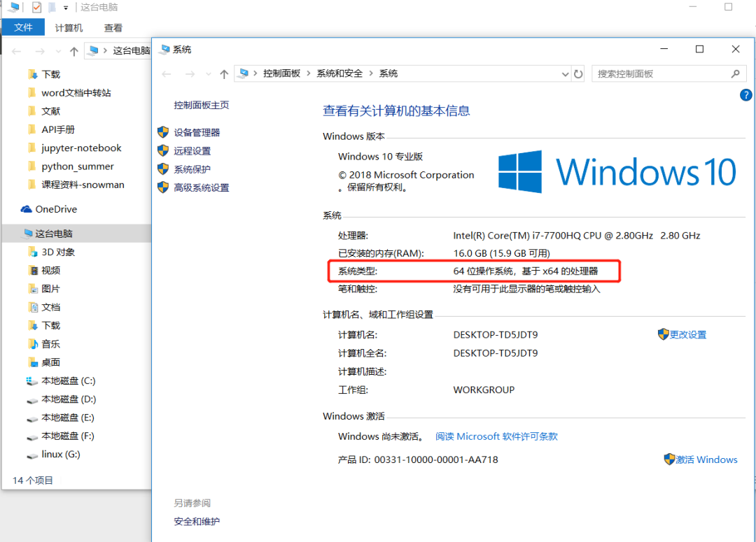Click the search magnifier icon in control panel

click(735, 73)
